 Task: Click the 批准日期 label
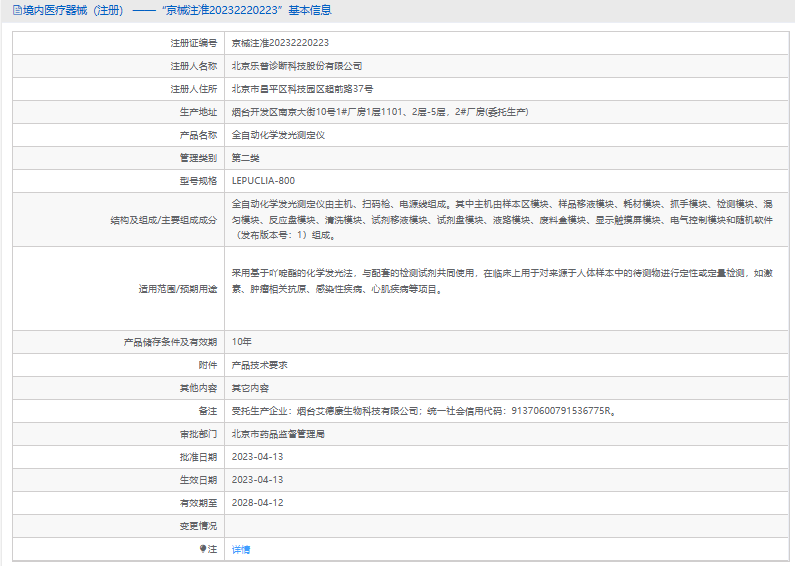[198, 457]
